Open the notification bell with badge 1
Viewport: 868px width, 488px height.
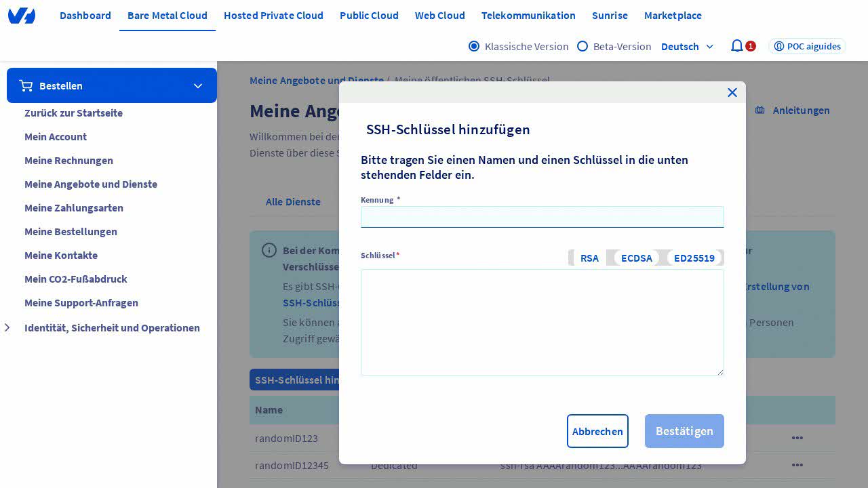pos(737,46)
